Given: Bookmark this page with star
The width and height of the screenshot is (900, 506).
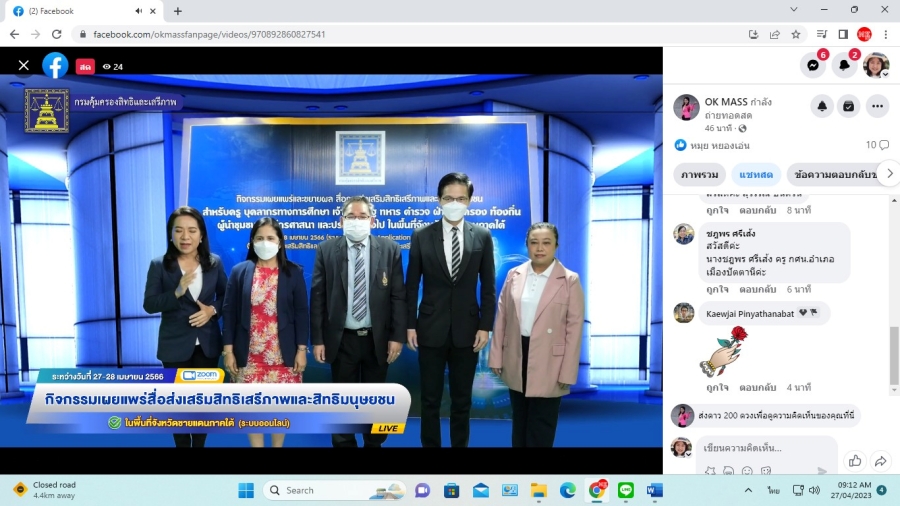Looking at the screenshot, I should (796, 34).
